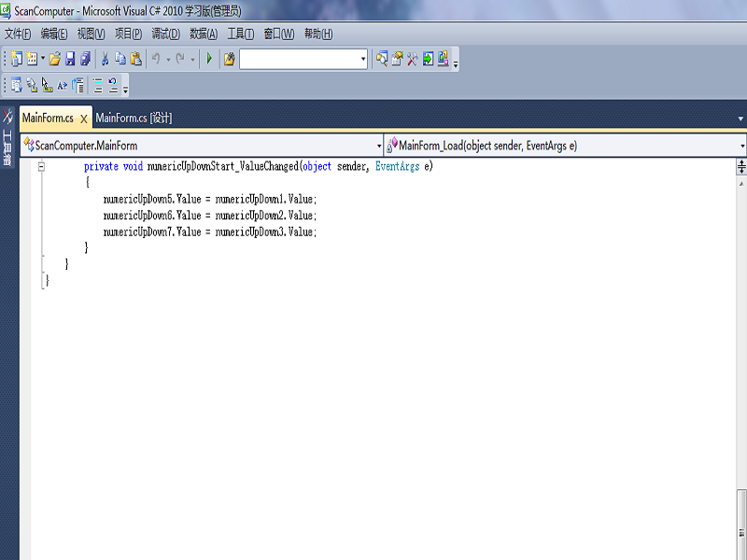Open the 调试(D) menu
Viewport: 747px width, 560px height.
(165, 34)
